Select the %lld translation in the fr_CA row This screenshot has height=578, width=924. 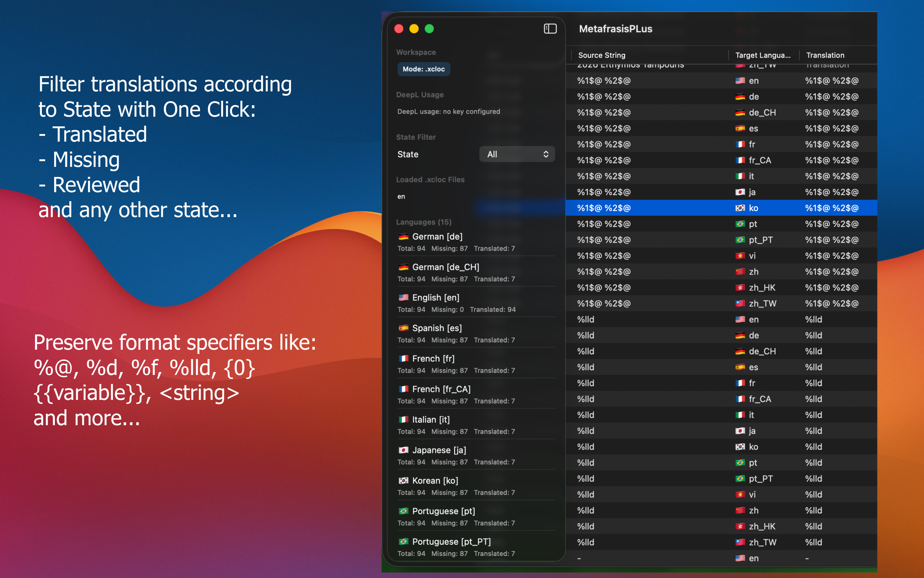click(813, 399)
